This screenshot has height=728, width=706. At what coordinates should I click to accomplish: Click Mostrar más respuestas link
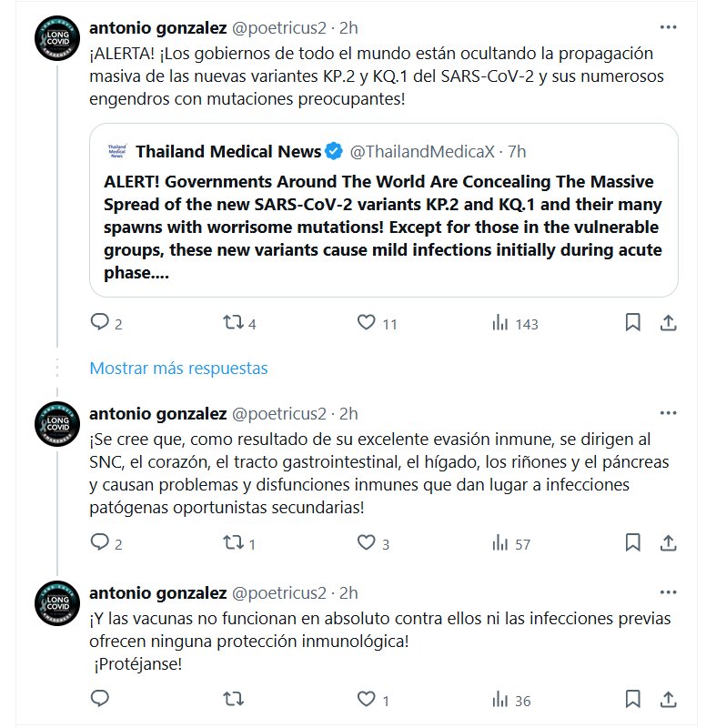click(178, 369)
